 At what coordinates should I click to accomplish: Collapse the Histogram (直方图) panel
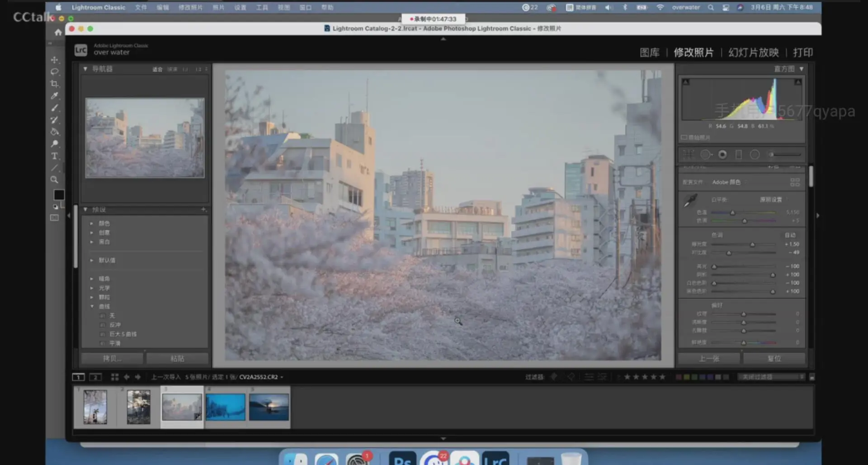tap(802, 69)
